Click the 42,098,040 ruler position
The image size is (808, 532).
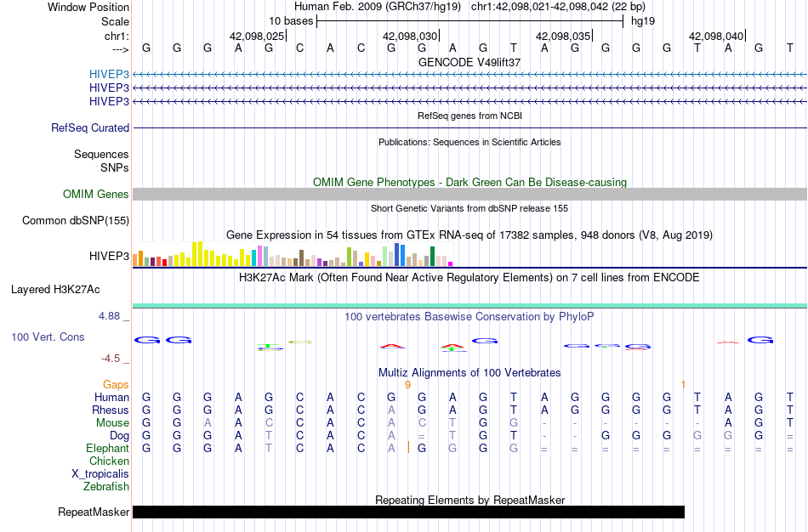coord(716,36)
